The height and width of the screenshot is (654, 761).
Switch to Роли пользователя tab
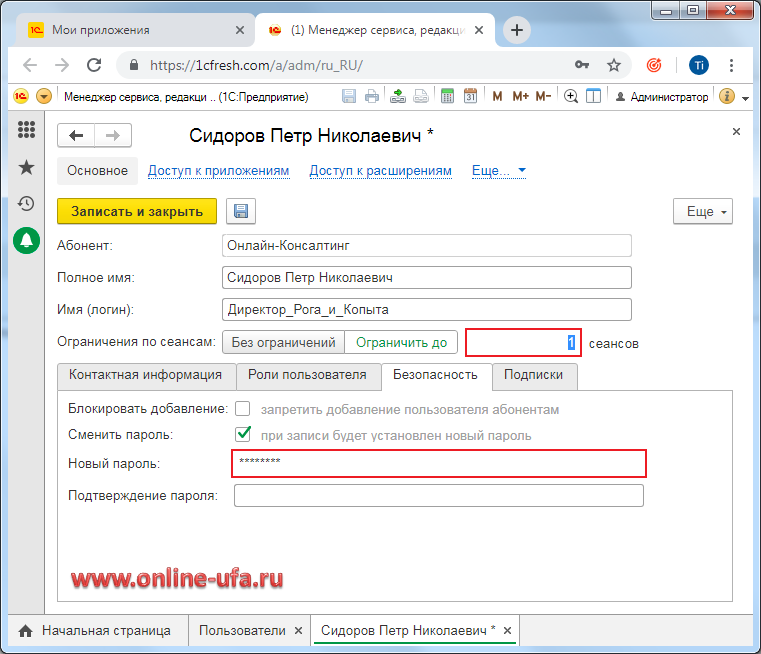[307, 375]
